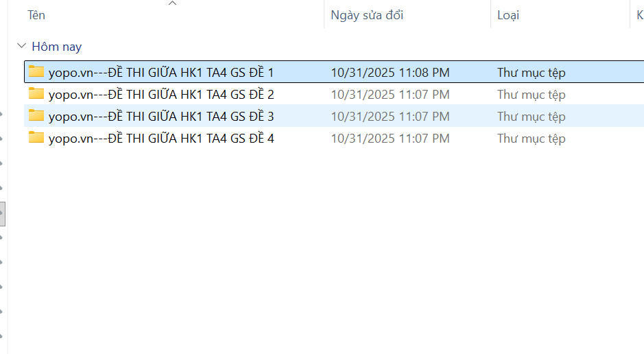
Task: Click the navigation pane scrollbar thumb at left edge
Action: pyautogui.click(x=3, y=213)
